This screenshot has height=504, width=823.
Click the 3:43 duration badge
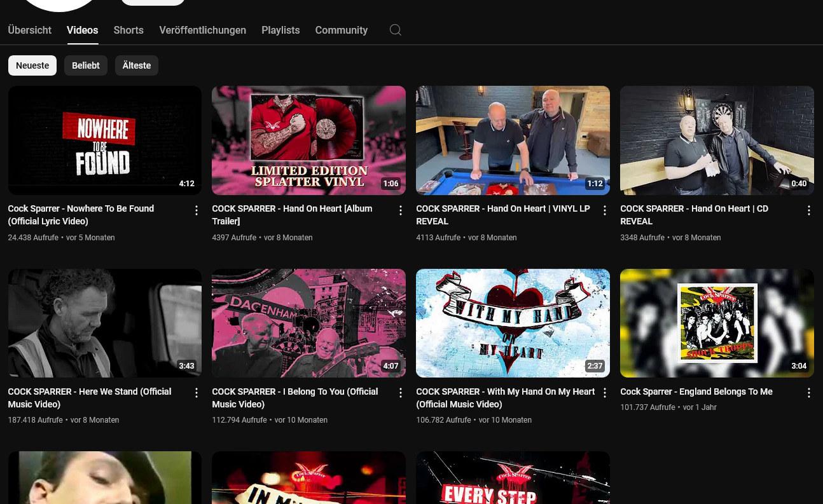pos(186,366)
